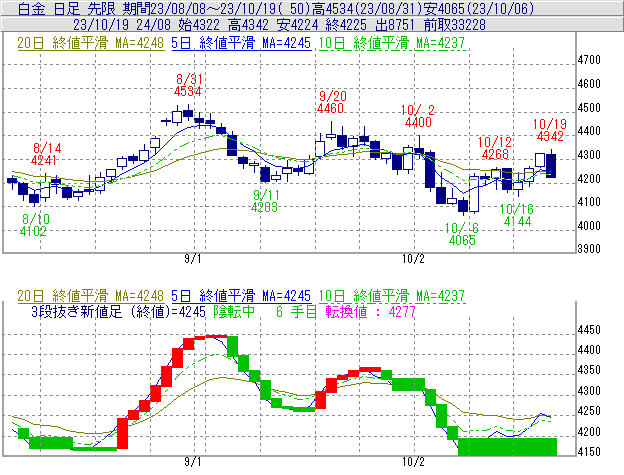Click the 10/2 date label under the lower chart
The width and height of the screenshot is (624, 475).
(413, 462)
